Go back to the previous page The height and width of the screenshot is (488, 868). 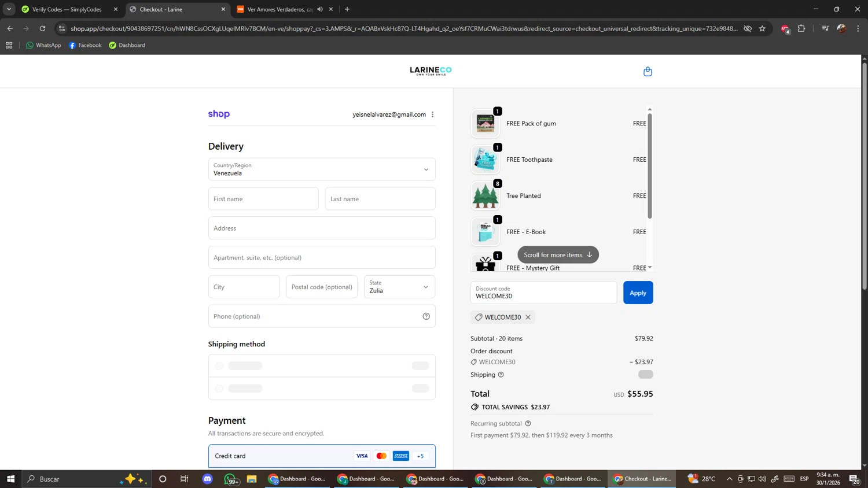coord(10,28)
